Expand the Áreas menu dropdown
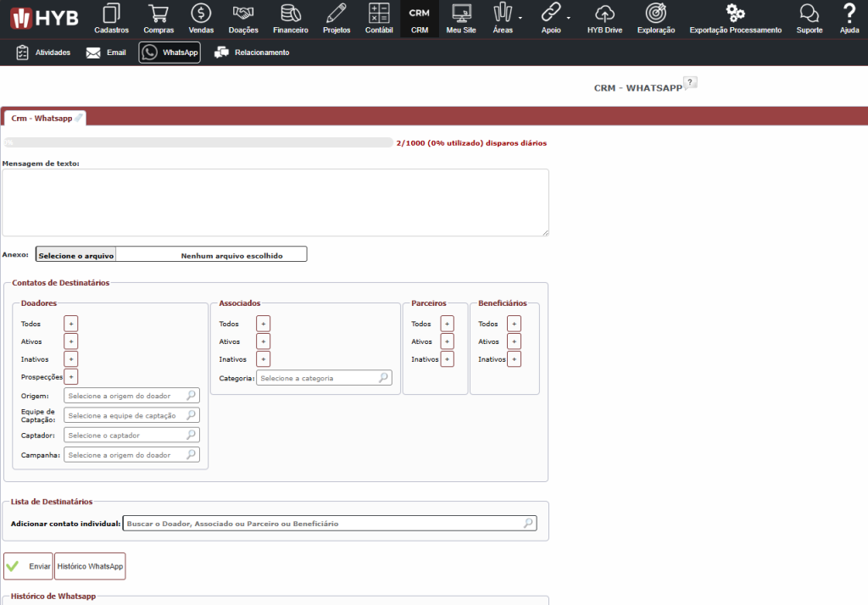868x605 pixels. tap(507, 19)
